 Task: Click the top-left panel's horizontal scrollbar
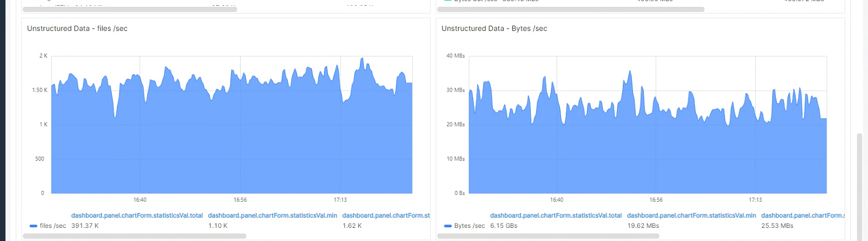tap(129, 9)
